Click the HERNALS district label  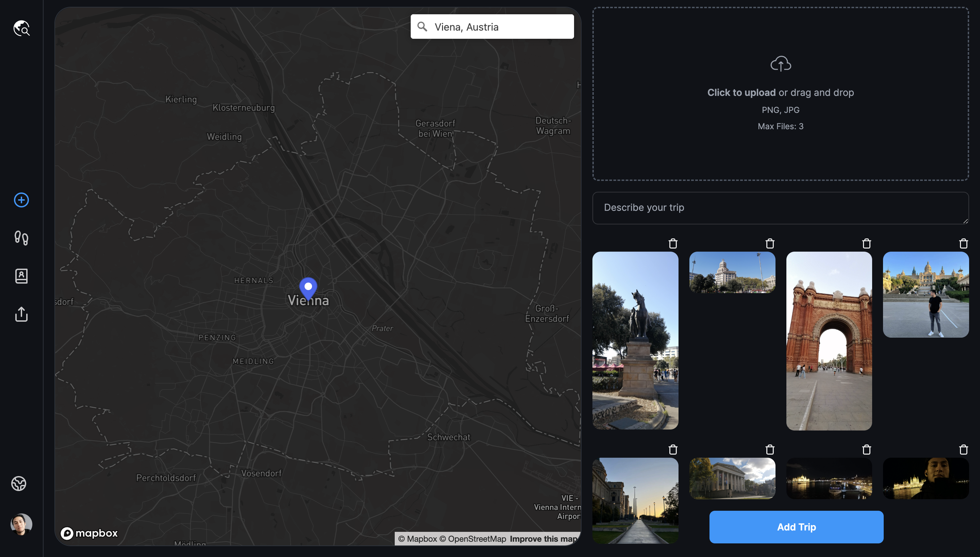[x=254, y=281]
